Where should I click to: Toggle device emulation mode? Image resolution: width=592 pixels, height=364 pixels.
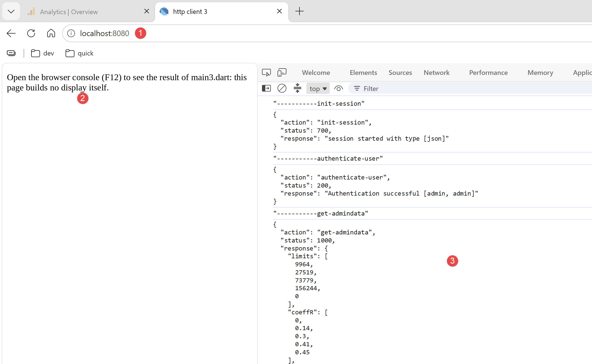pos(282,73)
